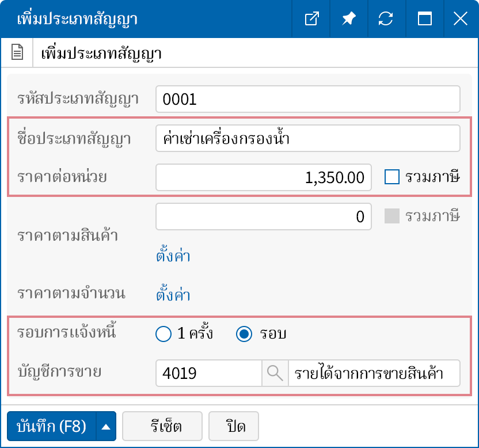Close the dialog with the X icon
479x448 pixels.
click(460, 19)
